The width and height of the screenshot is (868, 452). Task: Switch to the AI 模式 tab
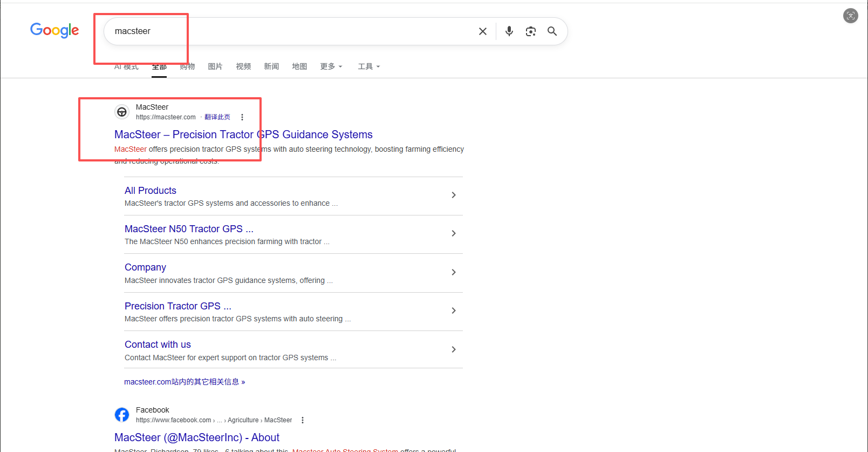point(126,66)
